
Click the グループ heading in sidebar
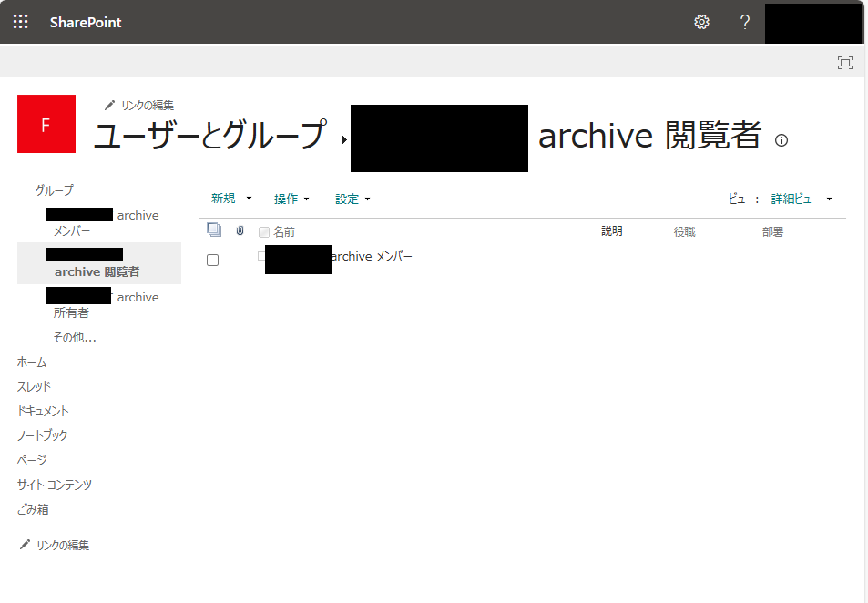pyautogui.click(x=54, y=190)
